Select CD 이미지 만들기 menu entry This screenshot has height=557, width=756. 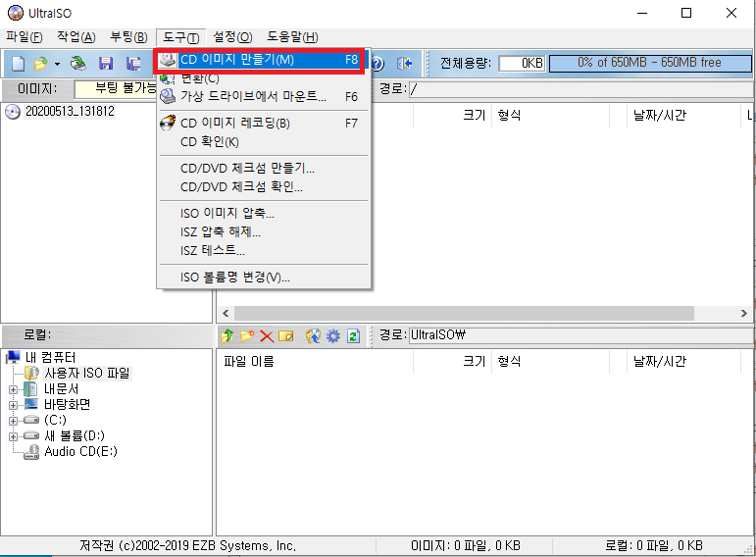(x=237, y=60)
